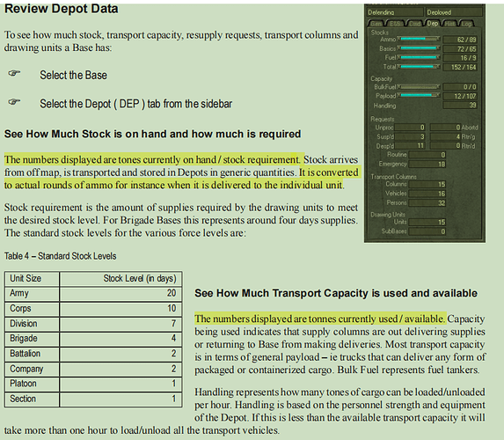This screenshot has width=504, height=440.
Task: Click the Deployed status field
Action: (454, 12)
